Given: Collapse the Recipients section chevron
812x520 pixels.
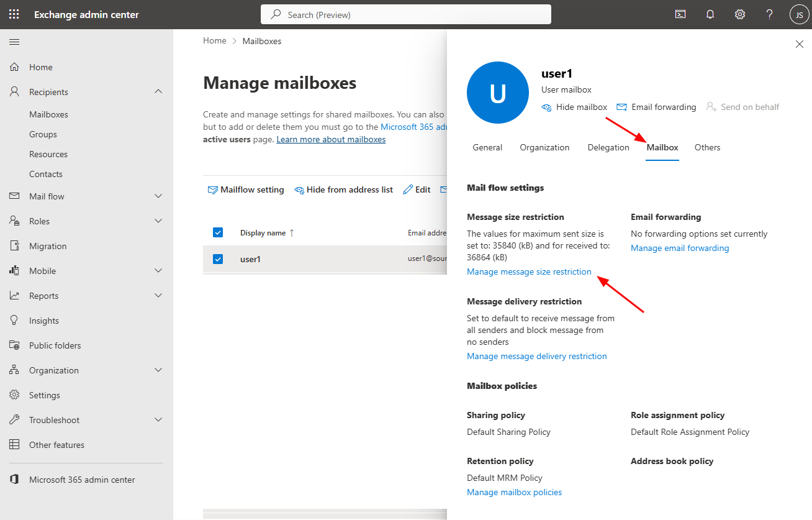Looking at the screenshot, I should click(158, 92).
